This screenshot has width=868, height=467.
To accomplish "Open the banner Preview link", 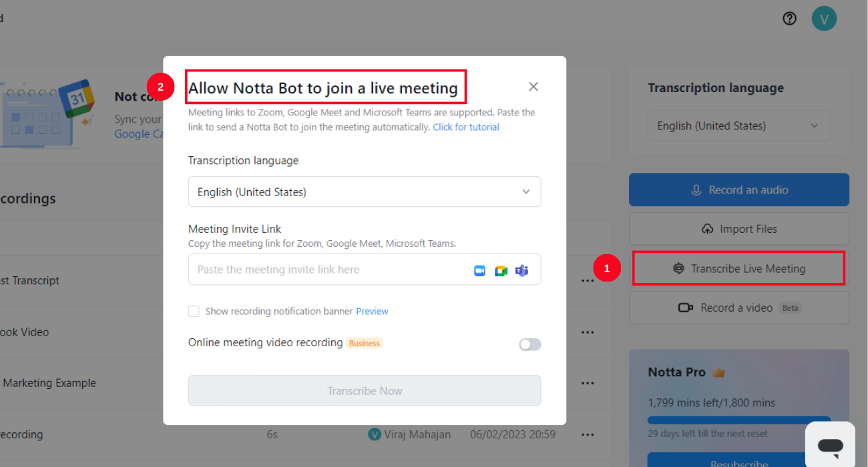I will (372, 311).
